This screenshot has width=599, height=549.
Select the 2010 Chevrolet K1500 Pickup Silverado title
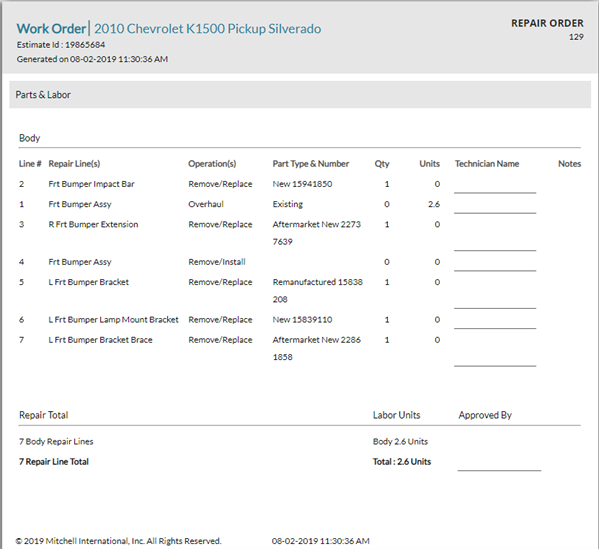point(207,29)
